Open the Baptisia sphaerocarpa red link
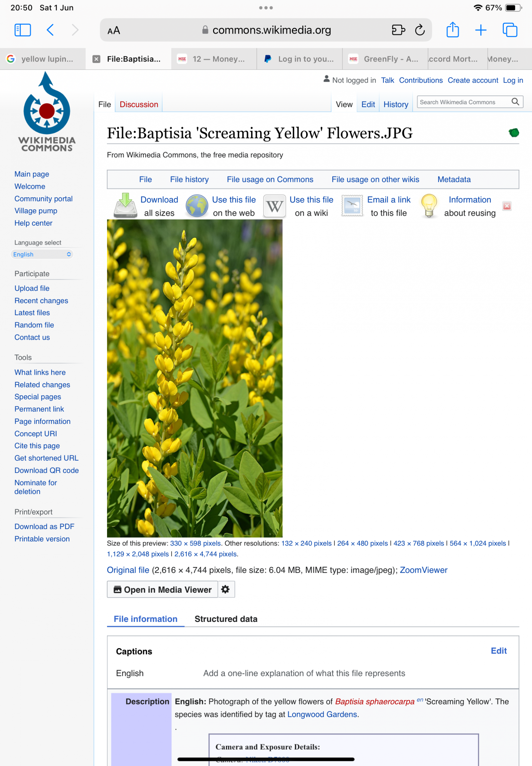Screen dimensions: 532x766 375,701
